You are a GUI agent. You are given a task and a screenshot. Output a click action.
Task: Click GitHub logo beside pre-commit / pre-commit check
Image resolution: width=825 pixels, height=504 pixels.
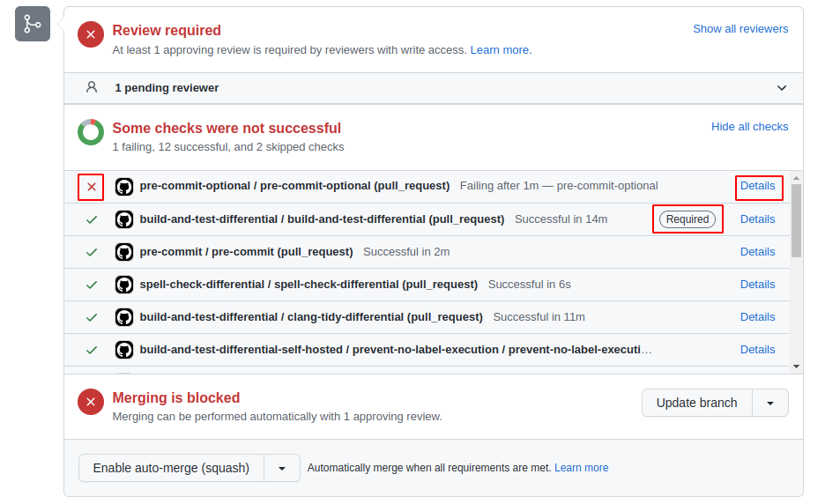tap(124, 252)
